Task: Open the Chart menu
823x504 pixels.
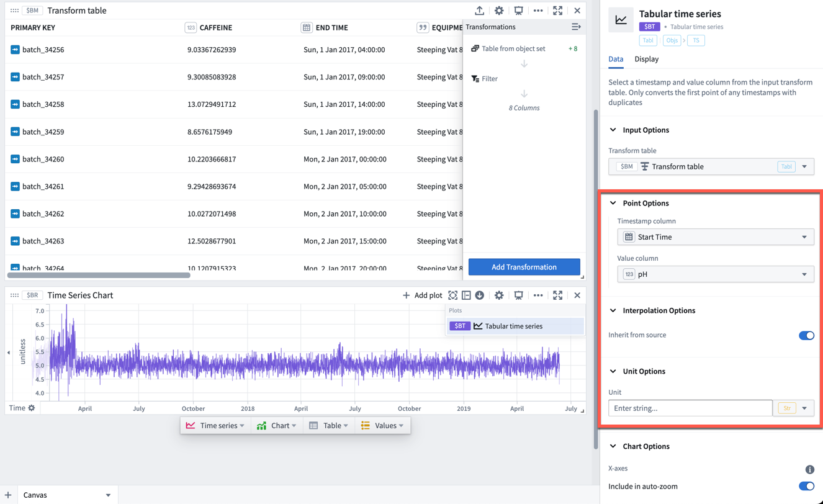Action: tap(276, 425)
